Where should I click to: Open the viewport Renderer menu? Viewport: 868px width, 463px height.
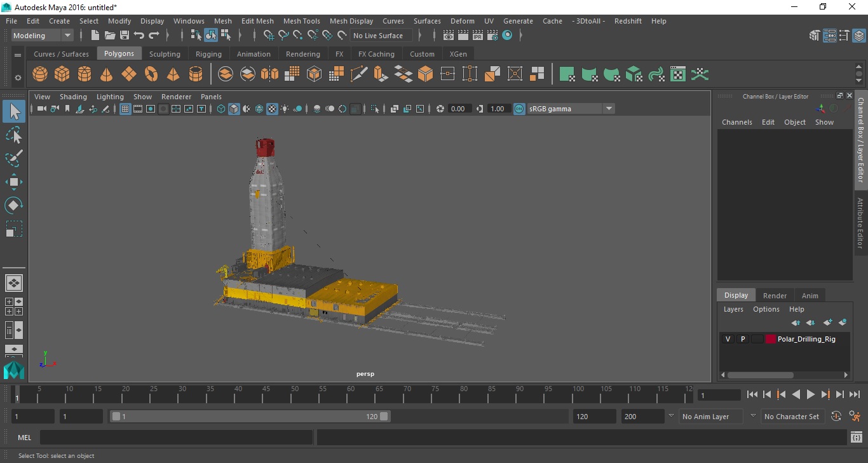176,97
